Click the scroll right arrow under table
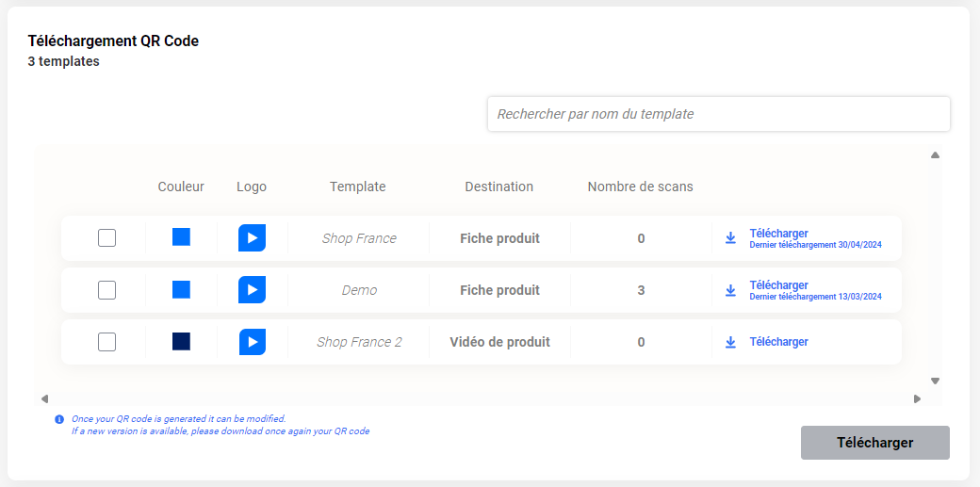 (917, 398)
